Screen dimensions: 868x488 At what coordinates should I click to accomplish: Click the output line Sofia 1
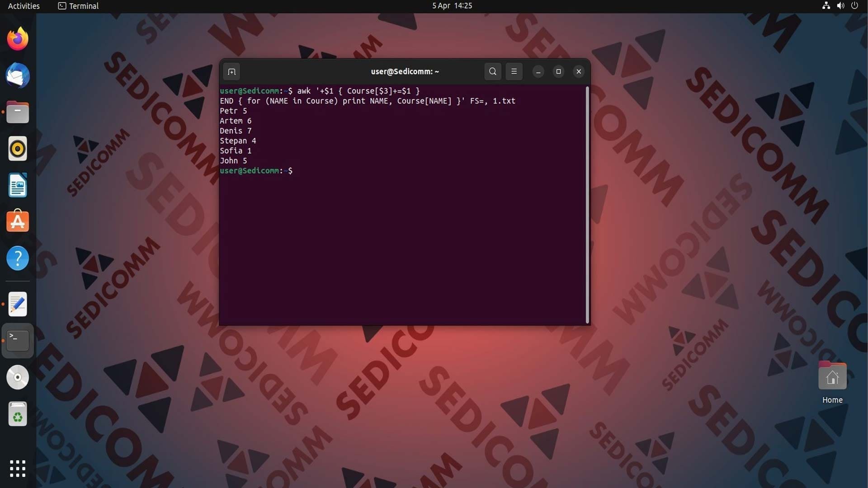click(x=236, y=150)
